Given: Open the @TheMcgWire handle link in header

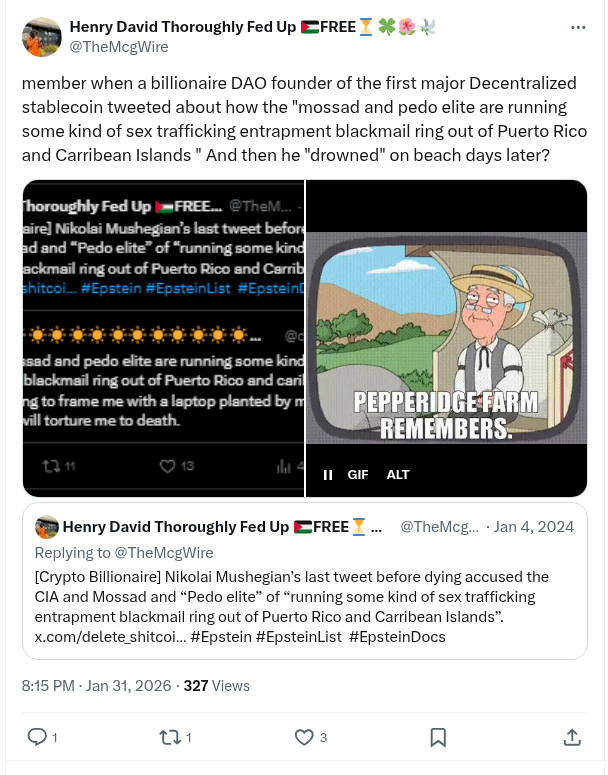Looking at the screenshot, I should click(118, 47).
